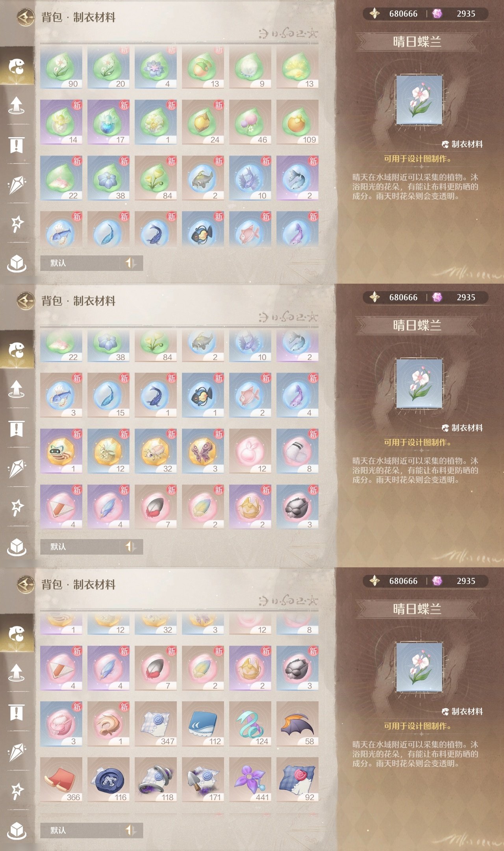Open the 默认 sort dropdown in the topmost backpack view

(x=80, y=263)
